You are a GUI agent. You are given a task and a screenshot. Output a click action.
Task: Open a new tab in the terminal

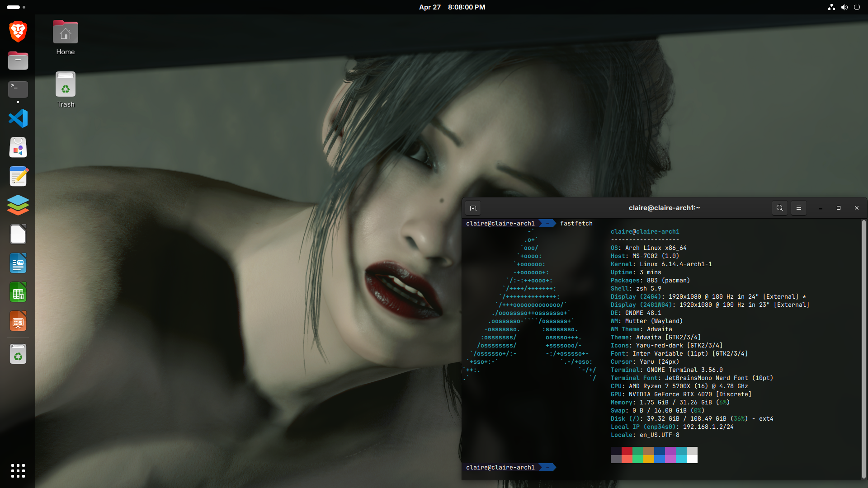pos(473,208)
